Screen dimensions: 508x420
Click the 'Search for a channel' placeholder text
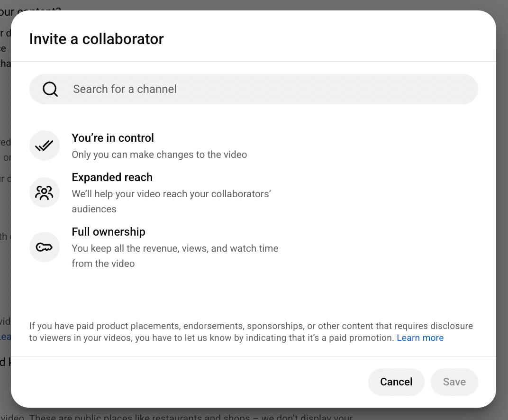pos(125,89)
